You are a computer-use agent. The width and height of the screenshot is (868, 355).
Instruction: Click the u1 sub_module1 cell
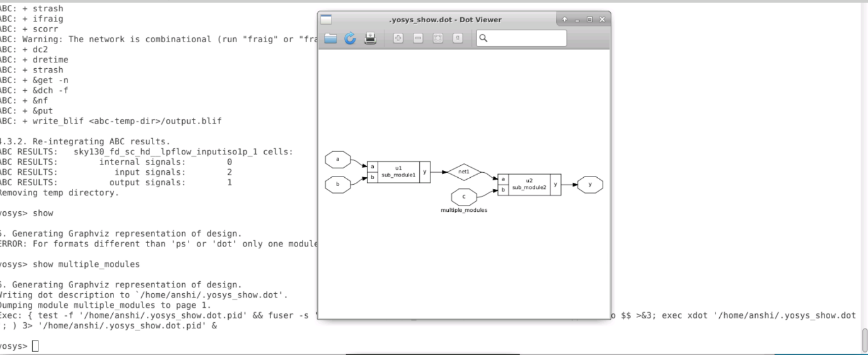pos(398,172)
